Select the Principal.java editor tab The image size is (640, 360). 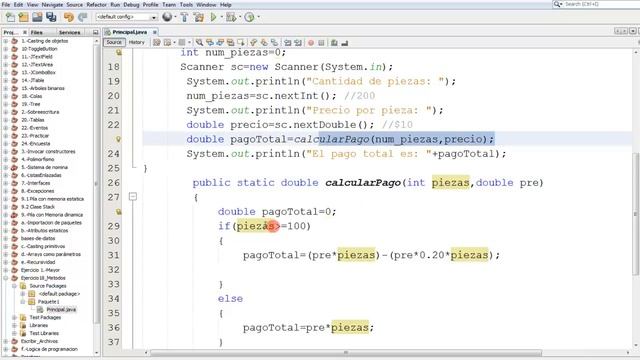[x=129, y=32]
